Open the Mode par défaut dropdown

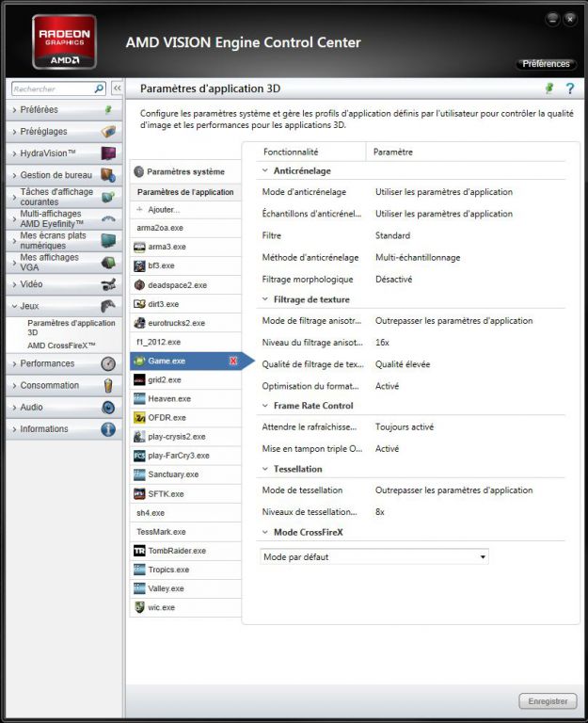(374, 557)
